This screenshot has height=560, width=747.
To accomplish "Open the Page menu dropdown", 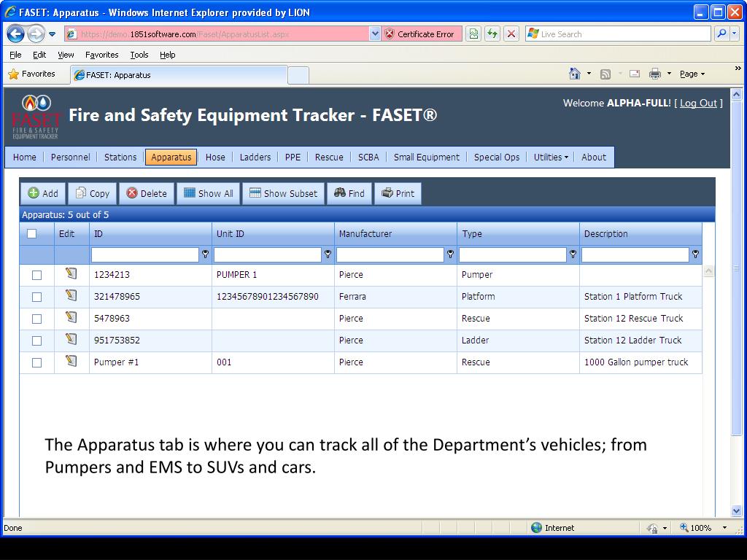I will coord(692,74).
